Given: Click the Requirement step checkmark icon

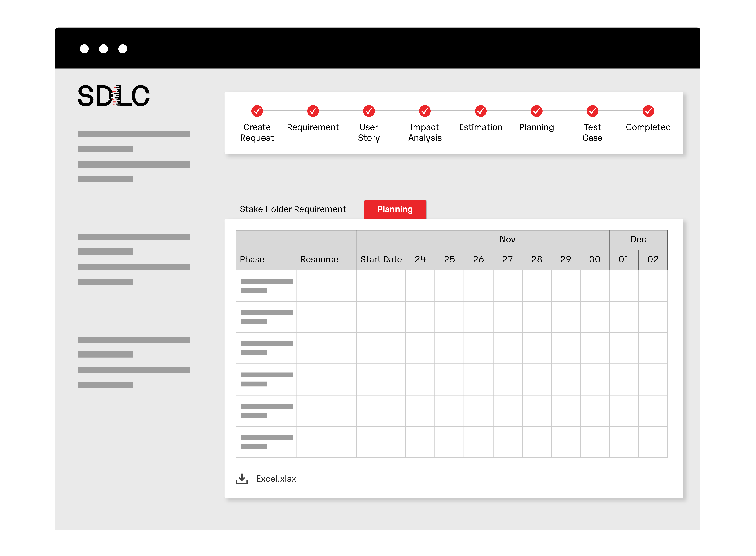Looking at the screenshot, I should [313, 111].
